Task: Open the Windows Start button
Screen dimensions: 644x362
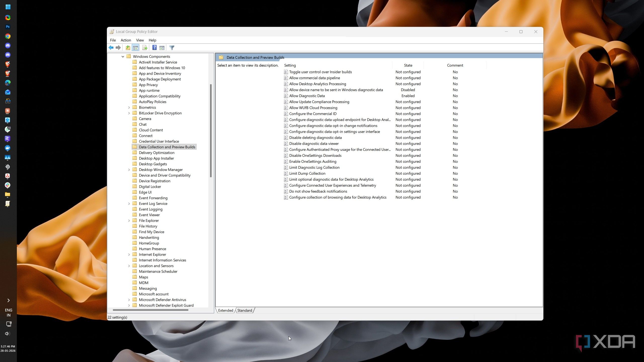Action: 8,7
